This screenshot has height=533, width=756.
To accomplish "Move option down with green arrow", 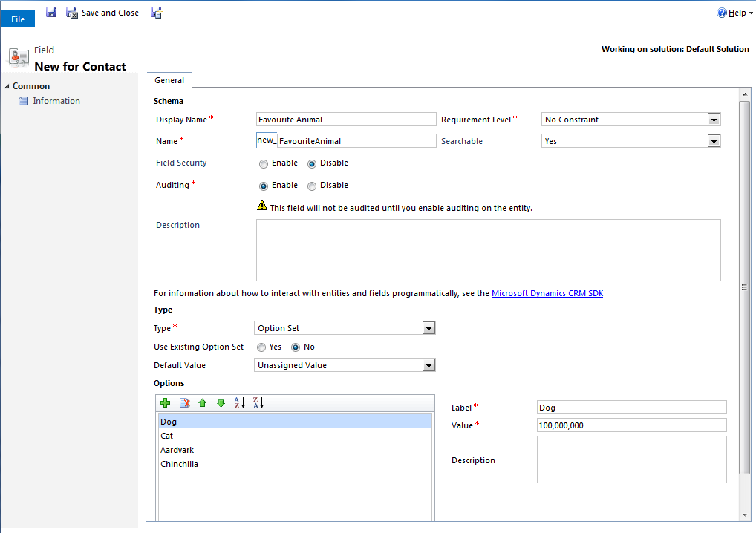I will click(221, 403).
